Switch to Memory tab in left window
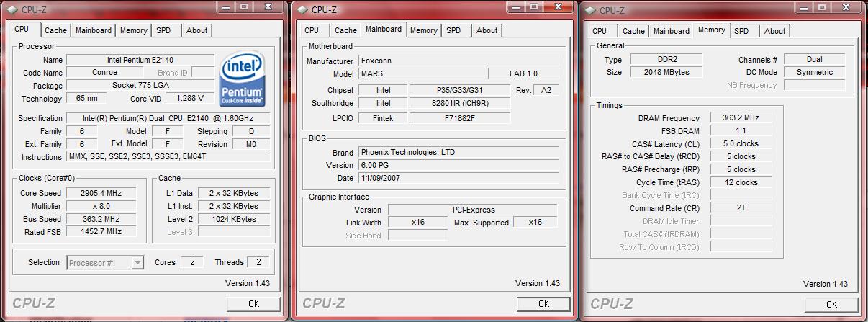Screen dimensions: 868x322 [x=134, y=30]
